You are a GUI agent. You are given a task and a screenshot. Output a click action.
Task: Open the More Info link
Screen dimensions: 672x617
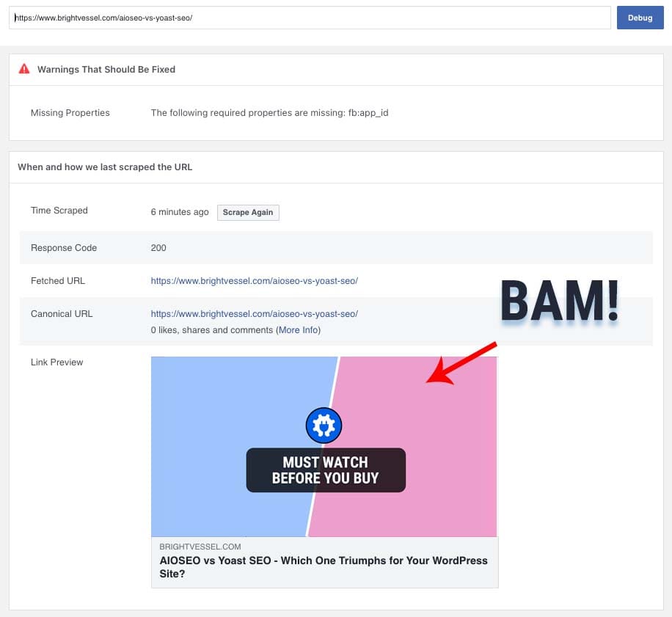point(299,330)
